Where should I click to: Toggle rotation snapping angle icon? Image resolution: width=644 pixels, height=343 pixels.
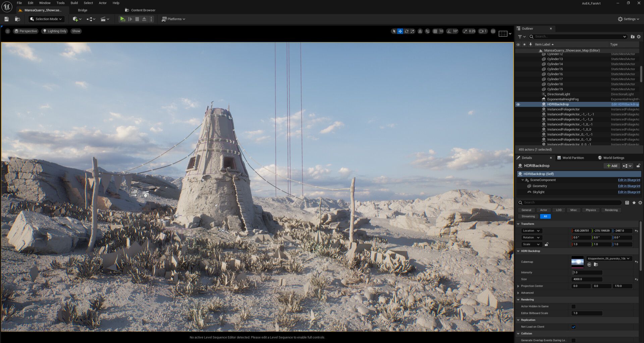click(449, 31)
